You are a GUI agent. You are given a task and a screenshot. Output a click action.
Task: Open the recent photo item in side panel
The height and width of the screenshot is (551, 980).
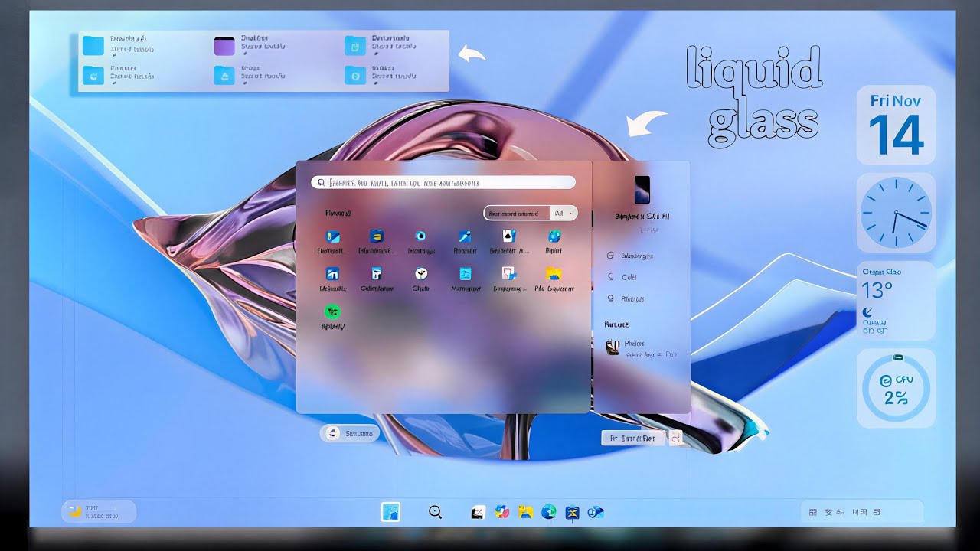pos(641,348)
